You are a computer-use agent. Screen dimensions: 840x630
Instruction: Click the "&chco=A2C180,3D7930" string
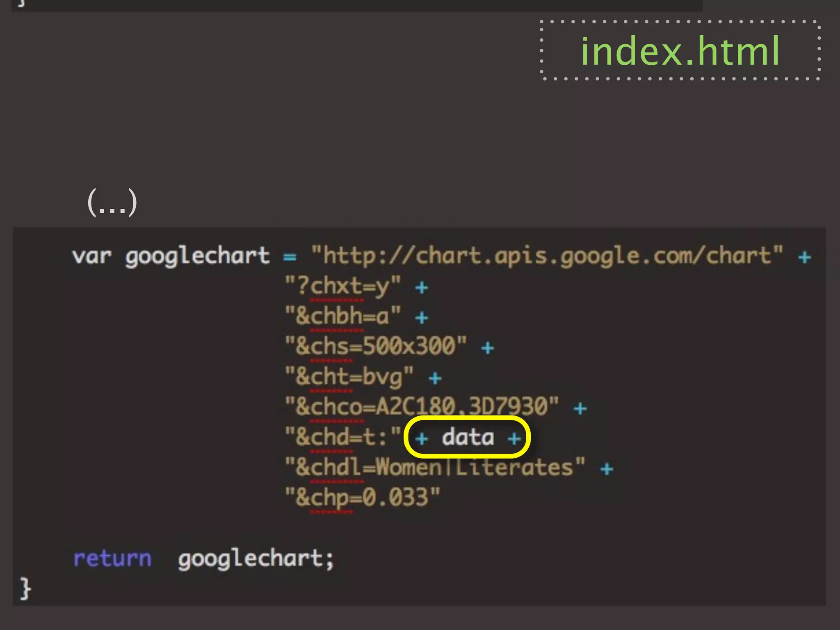tap(422, 406)
